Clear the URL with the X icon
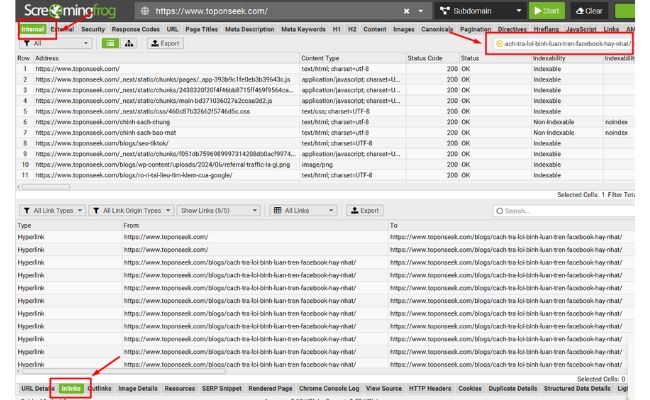This screenshot has width=650, height=400. point(406,11)
